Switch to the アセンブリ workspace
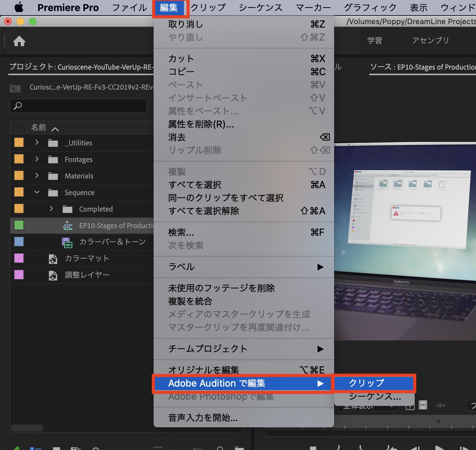Screen dimensions: 476x450 click(x=431, y=40)
